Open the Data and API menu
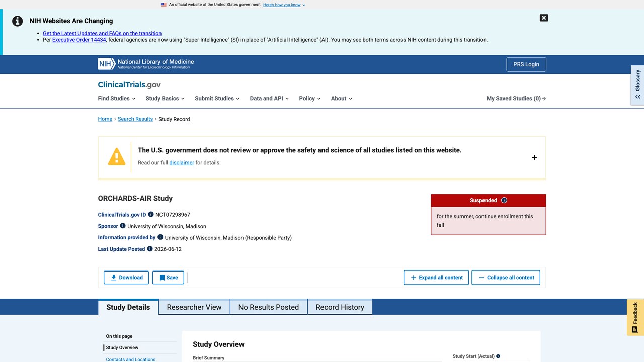 click(269, 98)
